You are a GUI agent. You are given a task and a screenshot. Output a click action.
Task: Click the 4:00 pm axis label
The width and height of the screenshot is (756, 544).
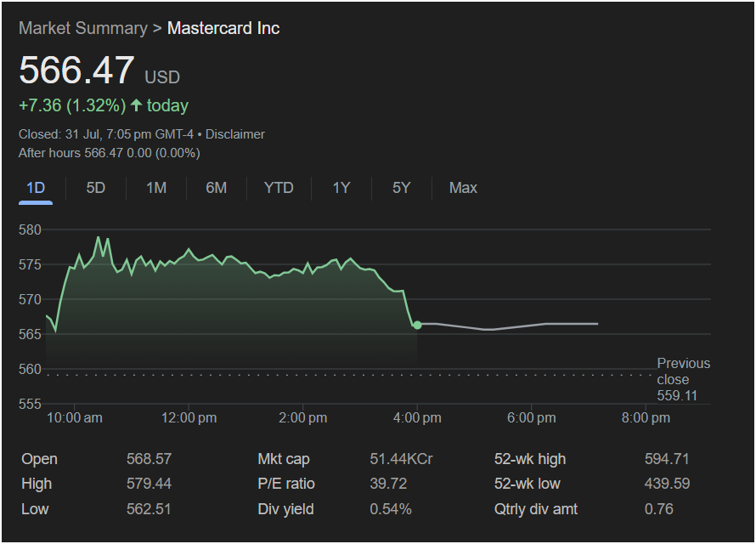point(417,417)
